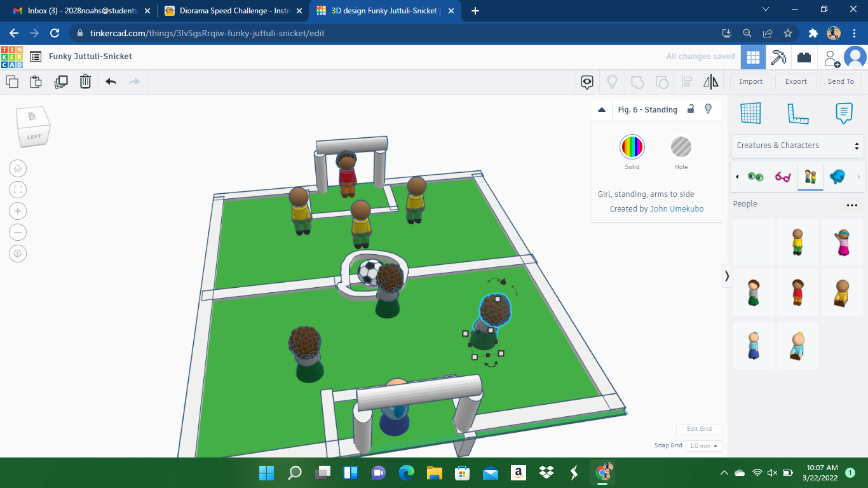Screen dimensions: 868x488
Task: Toggle the lock editing icon
Action: click(691, 109)
